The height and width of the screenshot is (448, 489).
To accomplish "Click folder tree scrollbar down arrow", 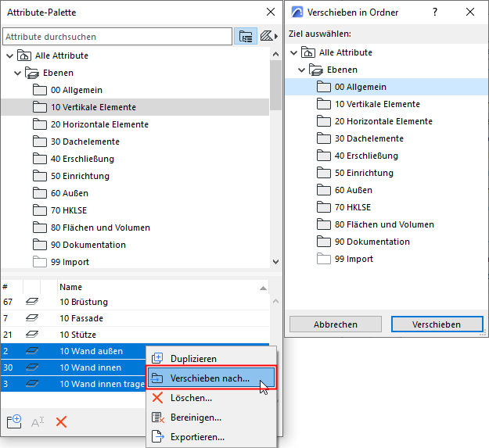I will (x=275, y=262).
